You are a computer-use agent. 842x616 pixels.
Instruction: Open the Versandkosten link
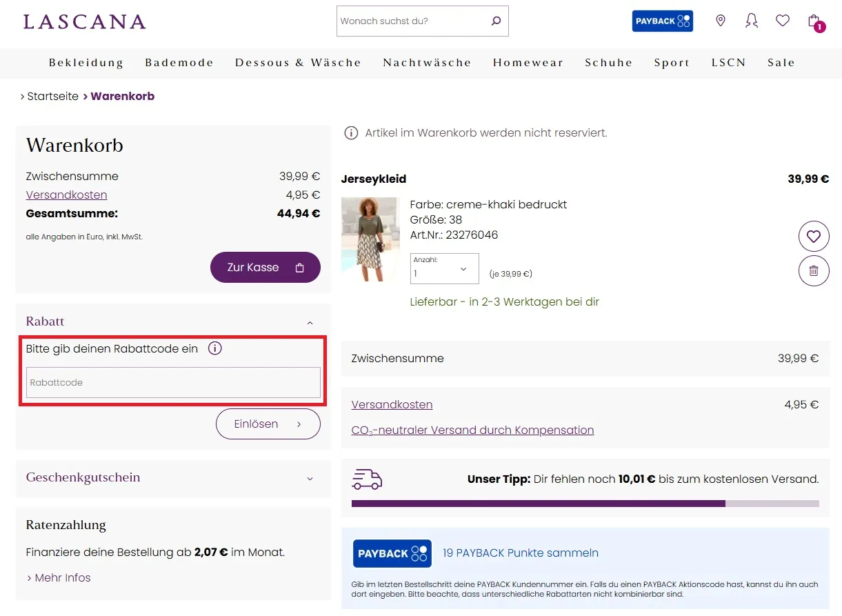click(392, 404)
